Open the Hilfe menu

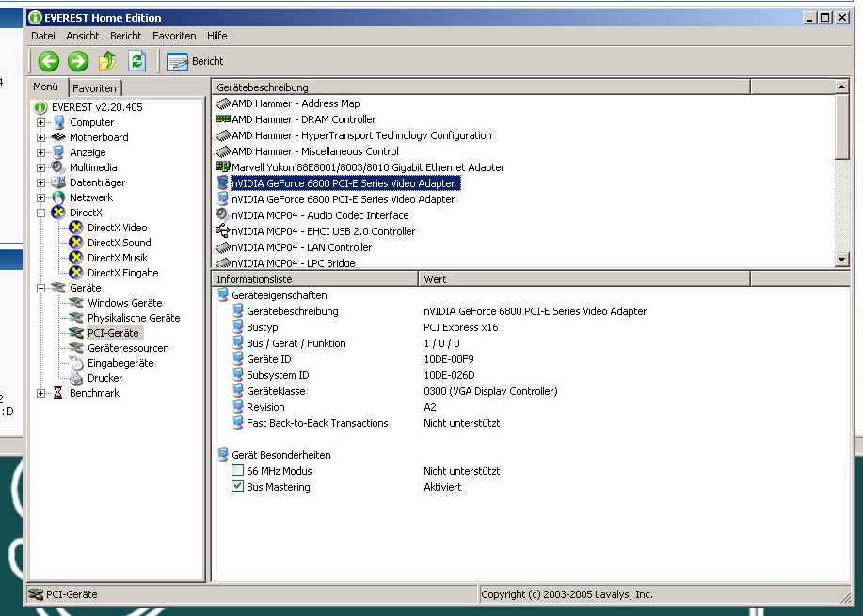coord(216,36)
